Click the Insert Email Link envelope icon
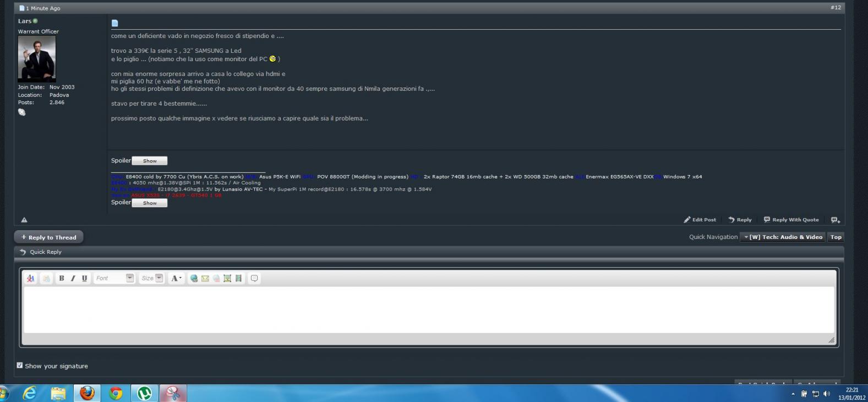The width and height of the screenshot is (868, 402). click(205, 279)
